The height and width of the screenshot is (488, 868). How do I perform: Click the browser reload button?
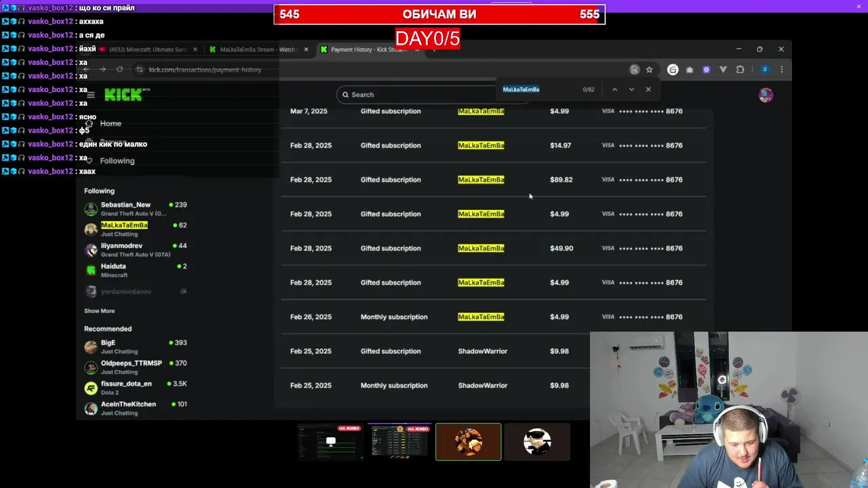[x=120, y=69]
